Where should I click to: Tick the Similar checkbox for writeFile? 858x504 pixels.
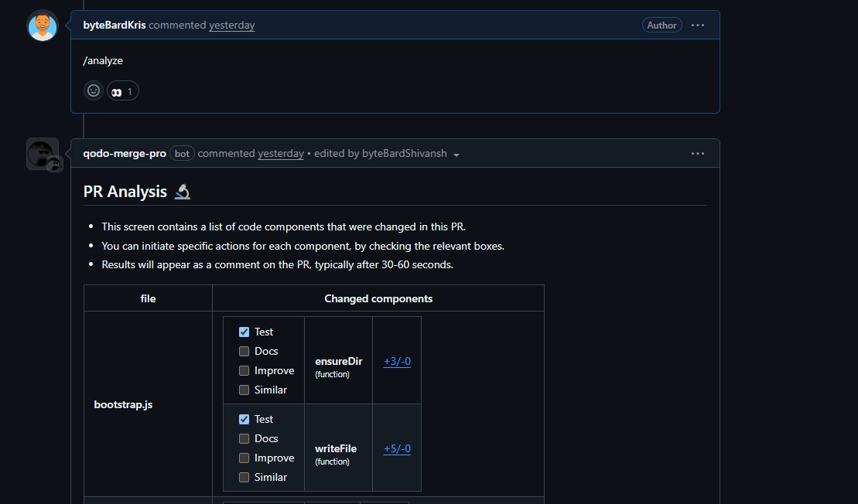244,477
